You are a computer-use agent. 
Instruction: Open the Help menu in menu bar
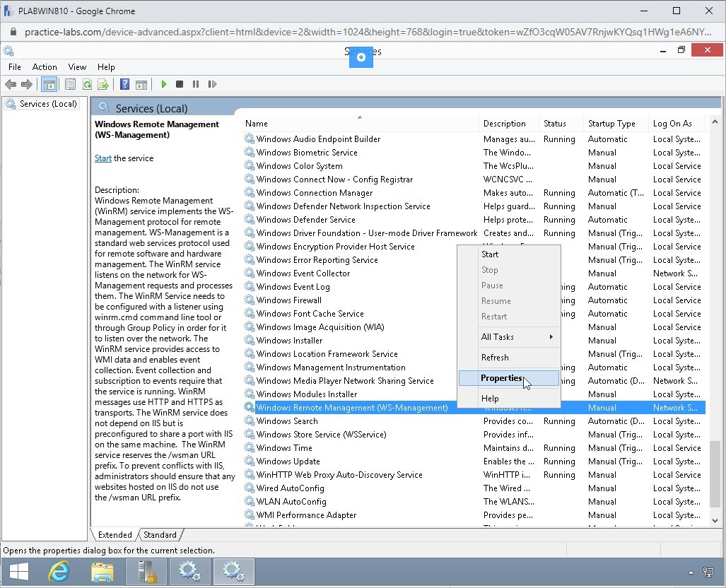point(106,67)
